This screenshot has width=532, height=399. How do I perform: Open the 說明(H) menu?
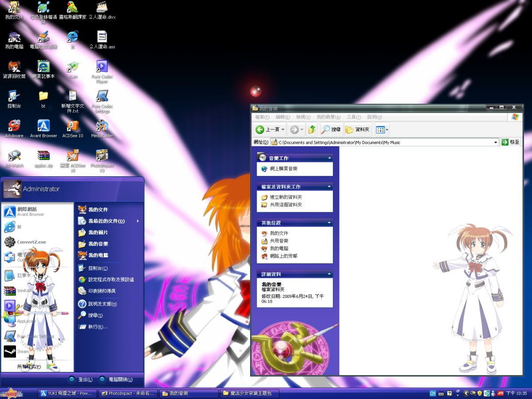[375, 117]
